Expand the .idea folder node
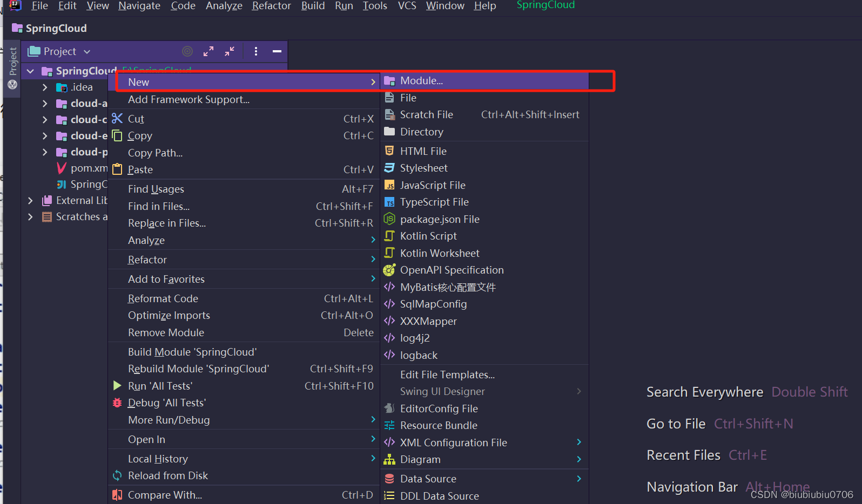Viewport: 862px width, 504px height. (45, 87)
